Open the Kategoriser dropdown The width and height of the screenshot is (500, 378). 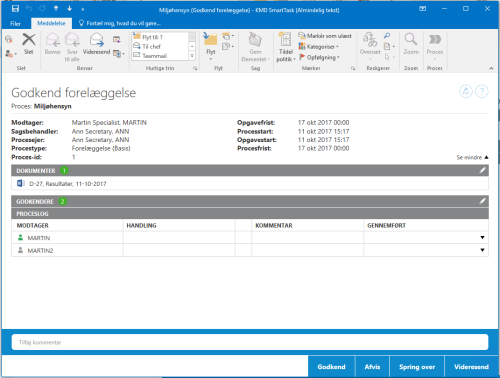319,47
